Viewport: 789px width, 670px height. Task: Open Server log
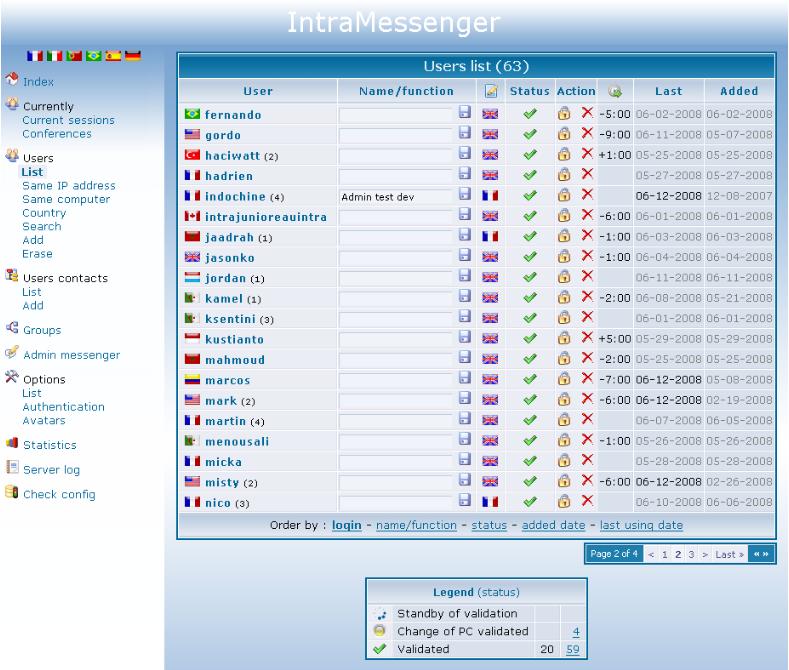[x=51, y=470]
